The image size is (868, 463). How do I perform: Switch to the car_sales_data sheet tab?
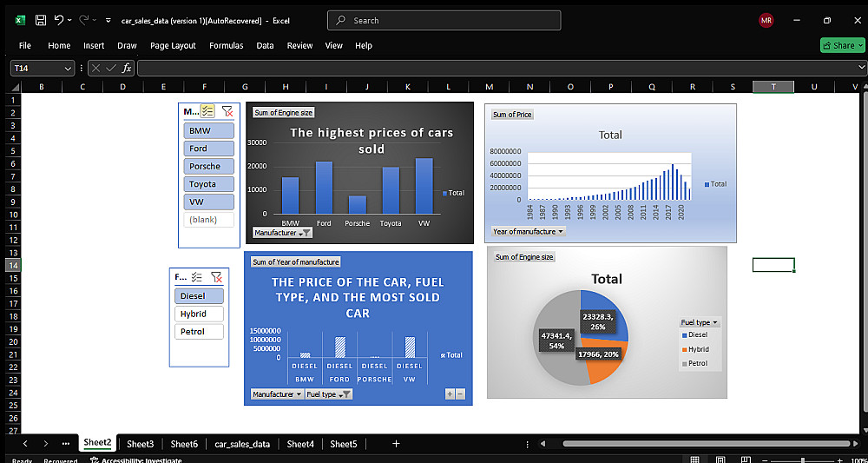point(242,444)
